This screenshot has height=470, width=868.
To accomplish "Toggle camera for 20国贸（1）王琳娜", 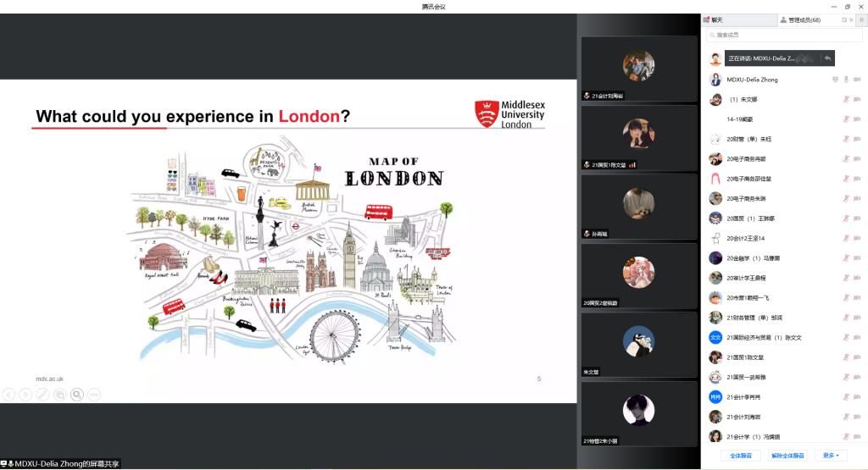I will coord(857,218).
